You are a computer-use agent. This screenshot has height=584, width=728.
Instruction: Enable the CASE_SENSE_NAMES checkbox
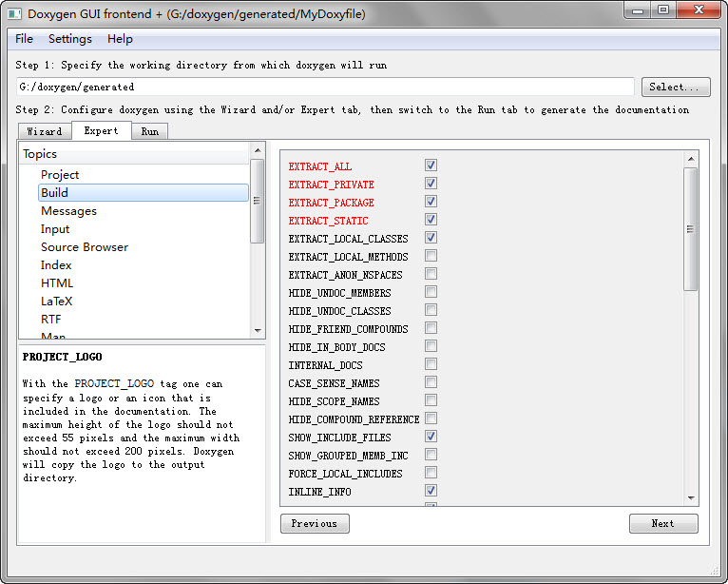(x=431, y=382)
